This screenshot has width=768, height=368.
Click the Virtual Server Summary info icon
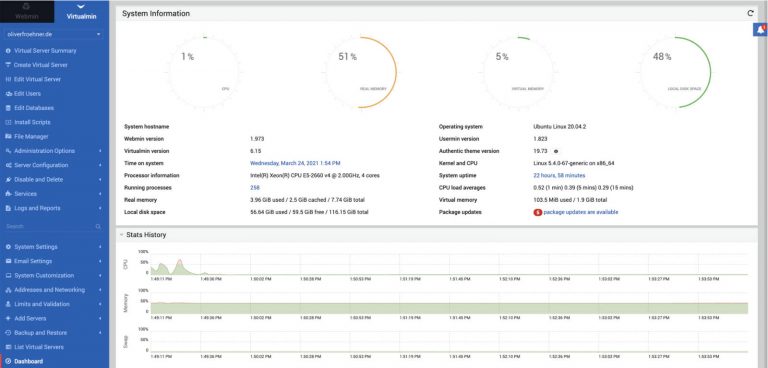pos(8,50)
